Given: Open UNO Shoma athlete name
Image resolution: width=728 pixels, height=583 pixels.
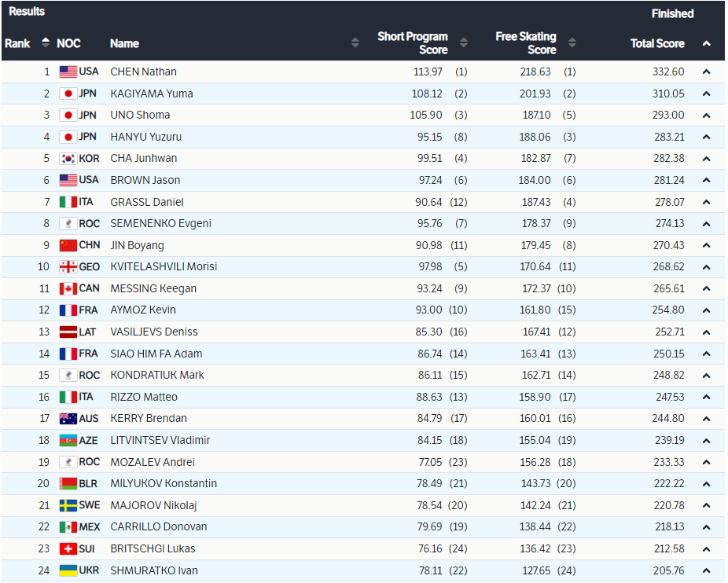Looking at the screenshot, I should click(140, 115).
